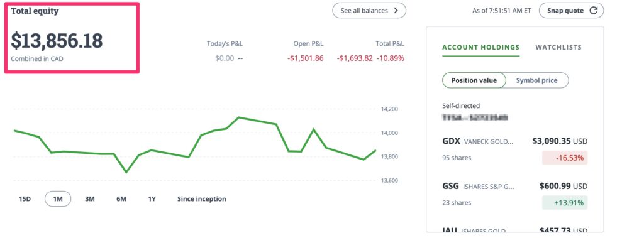Screen dimensions: 644x238
Task: Select the Position value toggle
Action: [x=474, y=80]
